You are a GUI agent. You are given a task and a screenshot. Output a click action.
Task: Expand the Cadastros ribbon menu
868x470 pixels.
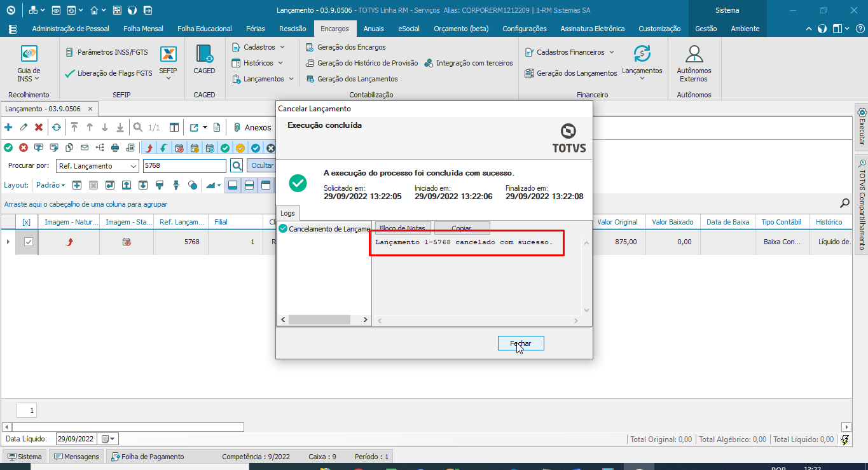[x=258, y=47]
